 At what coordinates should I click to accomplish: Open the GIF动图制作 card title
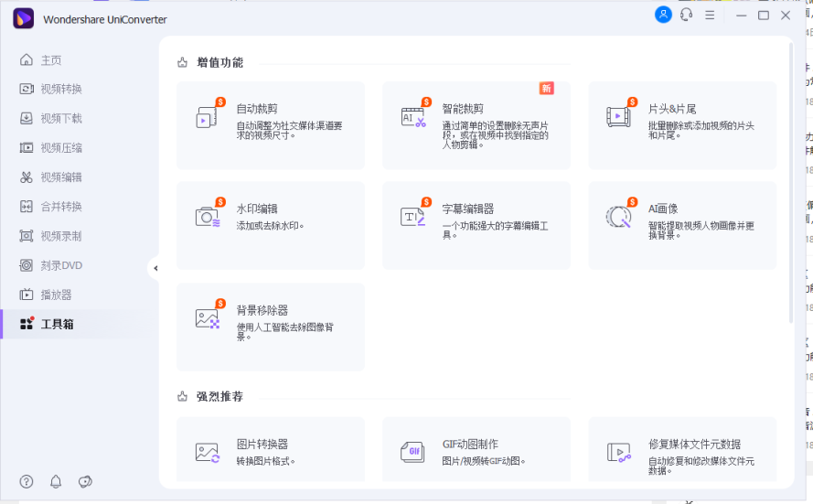point(470,445)
